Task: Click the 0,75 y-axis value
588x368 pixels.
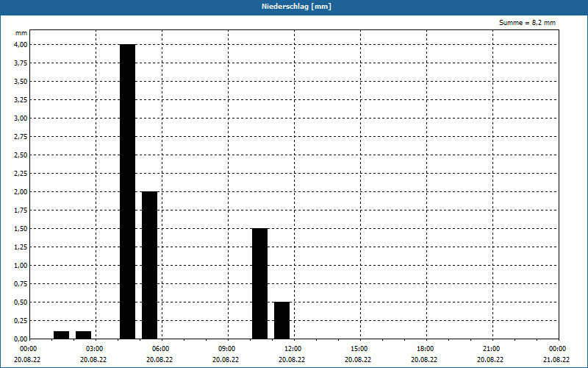Action: point(21,284)
